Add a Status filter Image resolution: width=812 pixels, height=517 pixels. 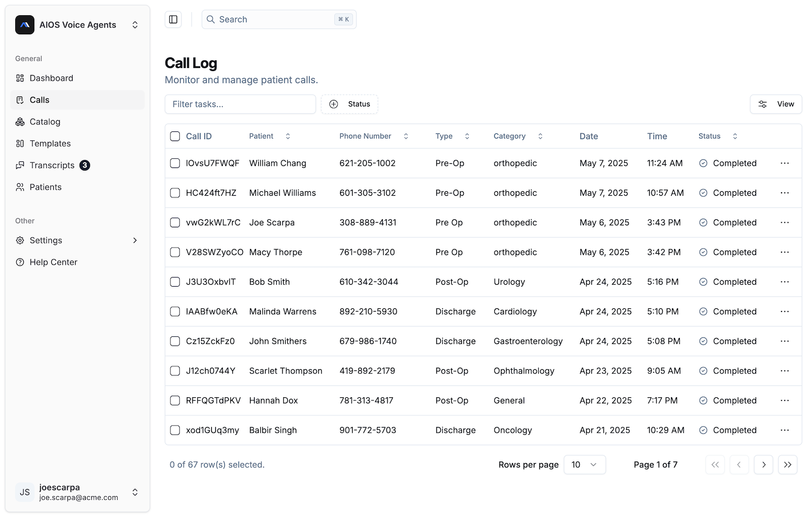coord(350,104)
